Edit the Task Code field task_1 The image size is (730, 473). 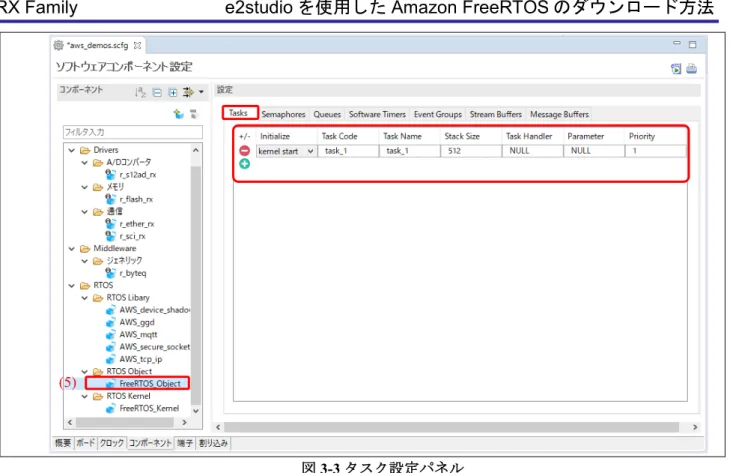(x=348, y=151)
